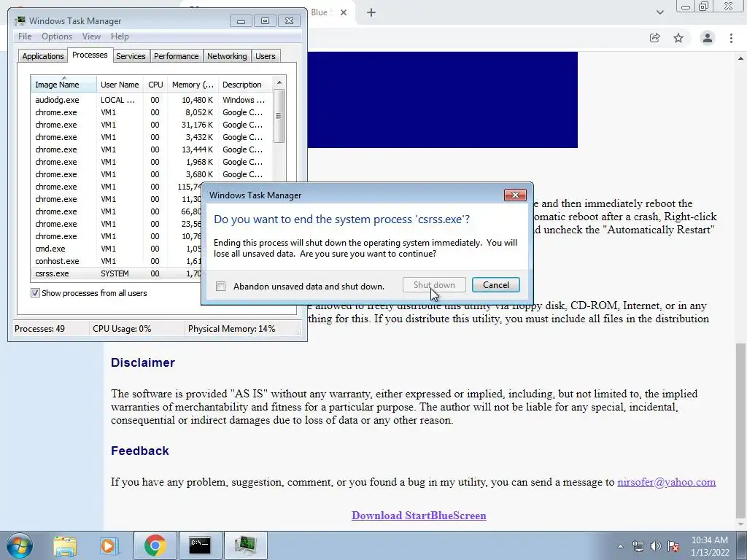Open the Command Prompt taskbar icon
Screen dimensions: 747x560
(x=200, y=545)
